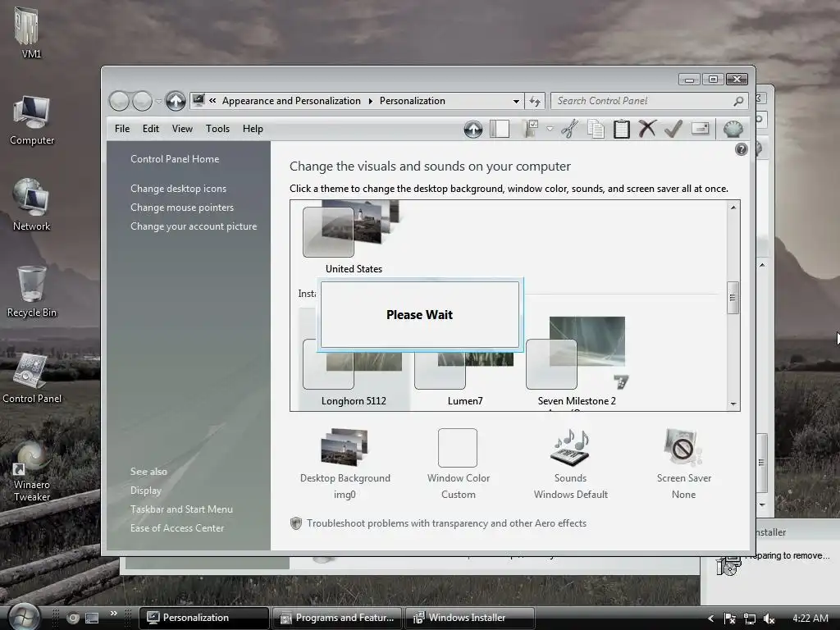Switch to Programs and Features taskbar button

tap(337, 618)
